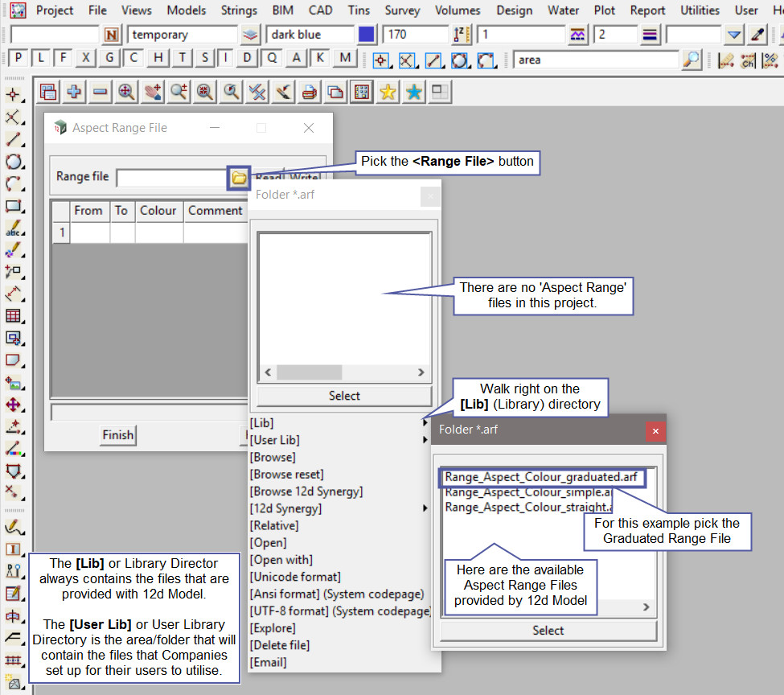Click the magnifier icon beside area field
The height and width of the screenshot is (695, 784).
[x=691, y=60]
